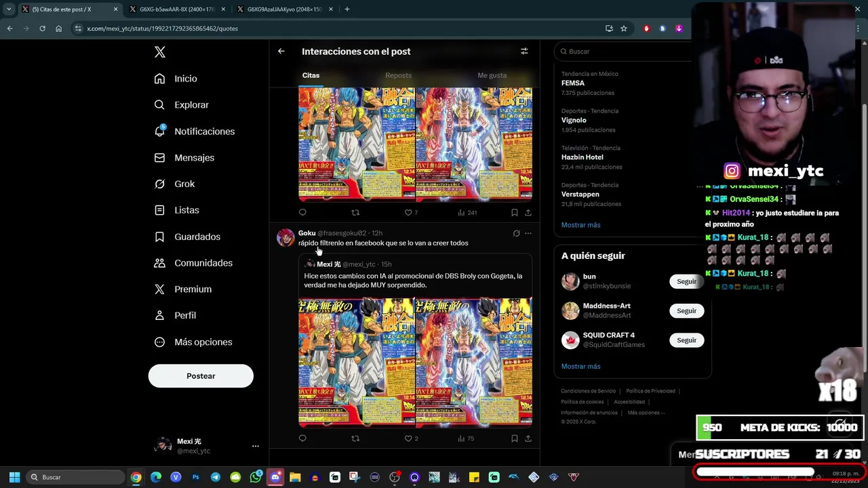868x488 pixels.
Task: Bookmark Goku's quote post
Action: [515, 439]
